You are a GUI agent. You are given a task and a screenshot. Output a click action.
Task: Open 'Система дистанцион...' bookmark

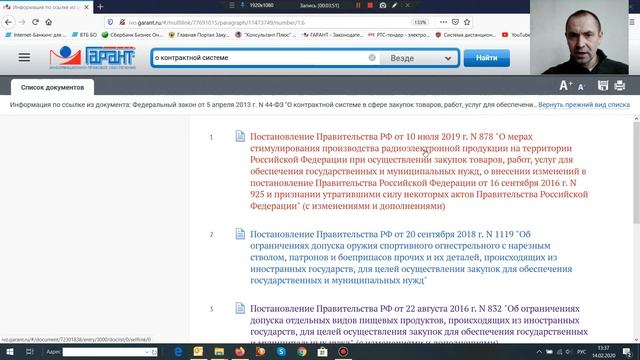[x=466, y=35]
